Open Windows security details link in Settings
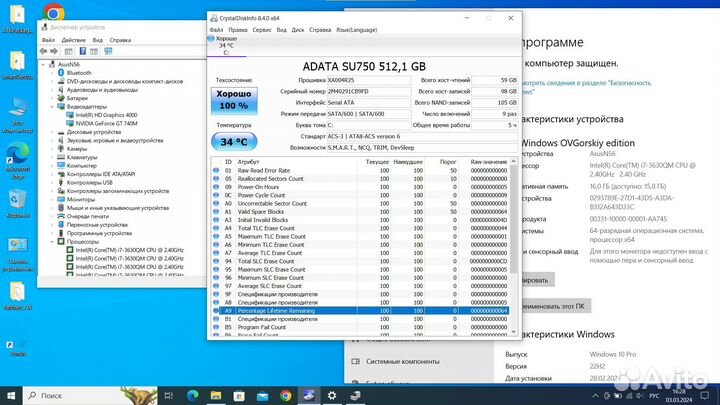 [x=586, y=87]
